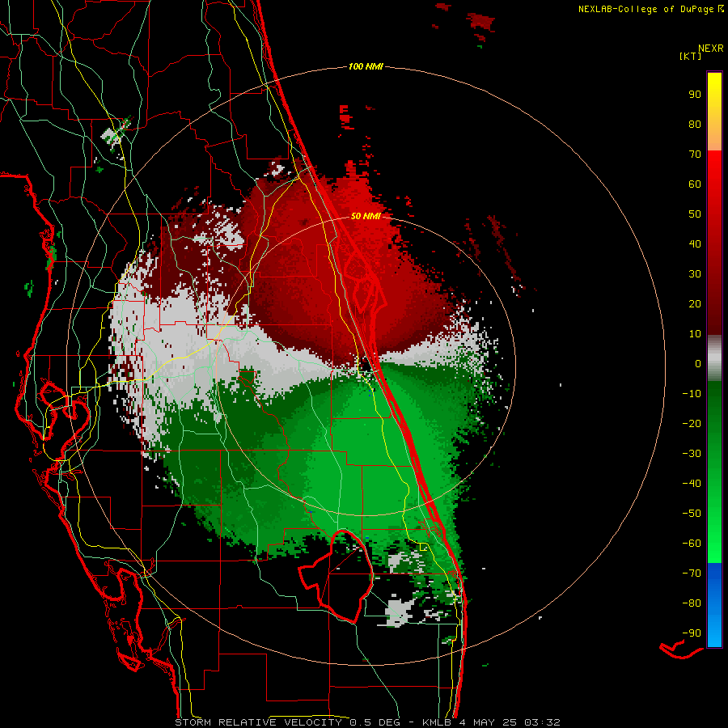Click the Storm Relative Velocity caption at bottom
This screenshot has height=728, width=728.
pos(367,722)
